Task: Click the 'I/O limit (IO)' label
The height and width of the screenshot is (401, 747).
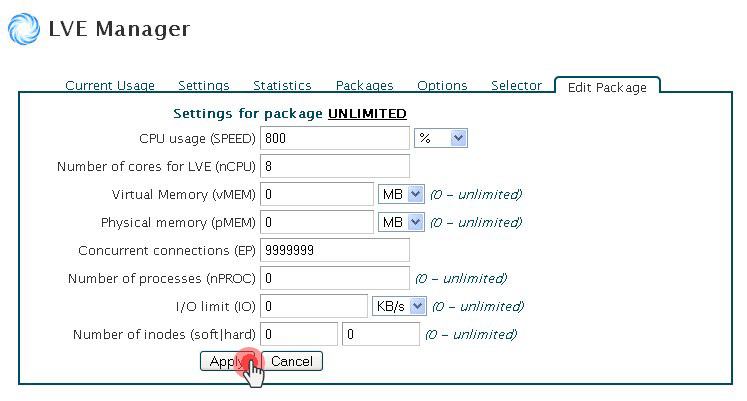Action: click(216, 307)
